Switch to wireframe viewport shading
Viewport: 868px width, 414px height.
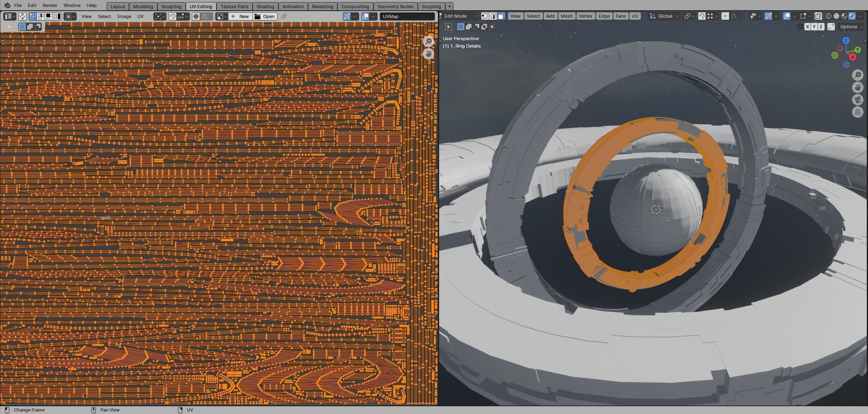pos(829,16)
